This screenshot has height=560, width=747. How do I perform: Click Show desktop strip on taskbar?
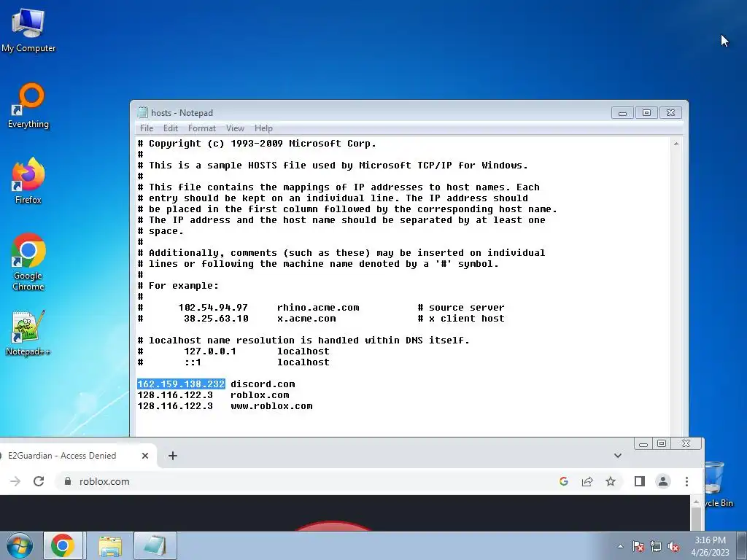pos(742,545)
